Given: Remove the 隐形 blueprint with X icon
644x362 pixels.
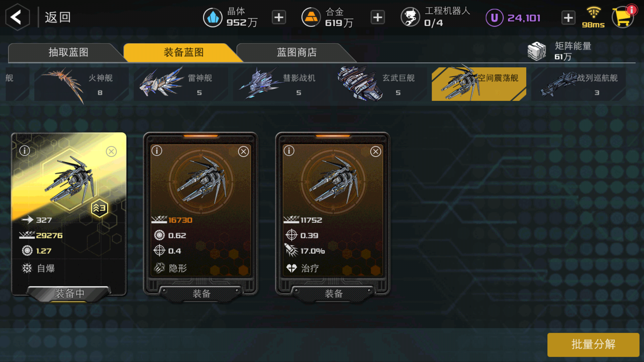Looking at the screenshot, I should pos(244,152).
